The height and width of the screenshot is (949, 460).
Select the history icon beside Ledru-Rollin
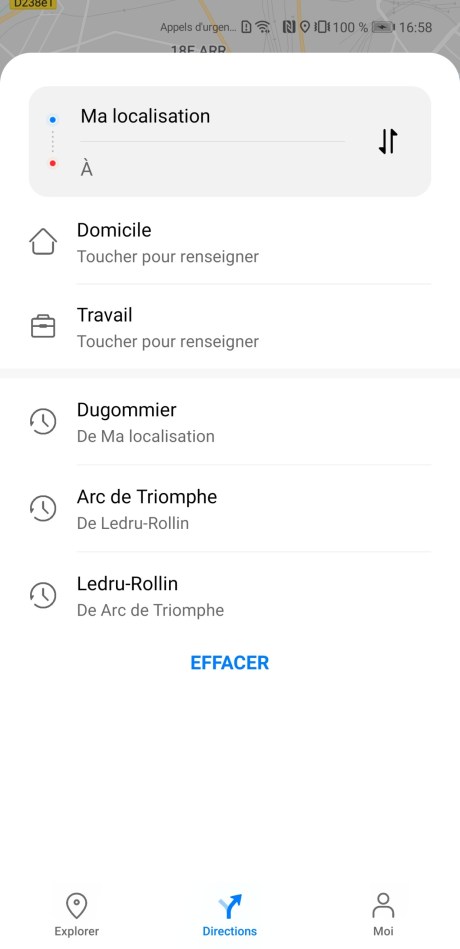[43, 596]
